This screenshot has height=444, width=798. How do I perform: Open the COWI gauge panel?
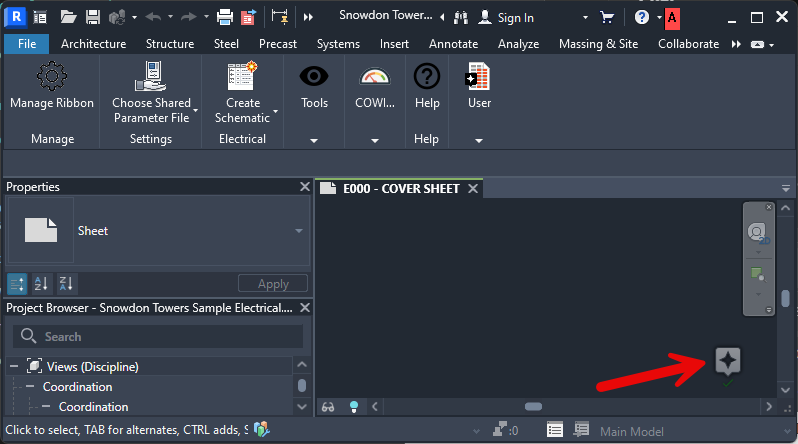click(x=375, y=77)
